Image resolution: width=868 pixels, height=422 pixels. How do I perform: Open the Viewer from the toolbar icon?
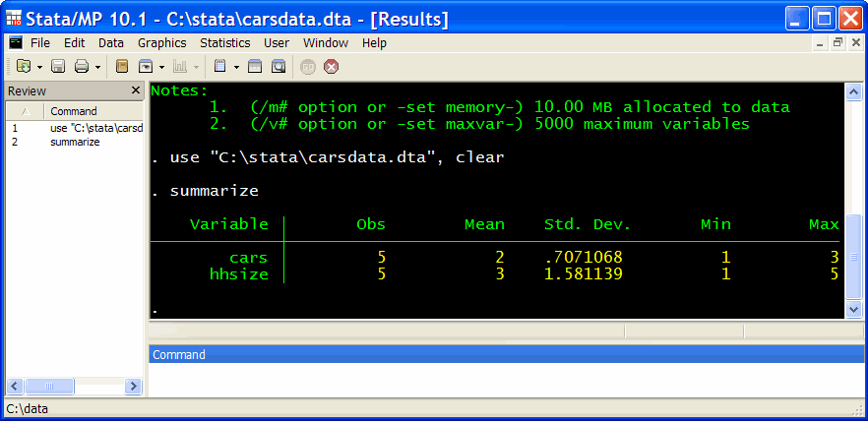[147, 67]
